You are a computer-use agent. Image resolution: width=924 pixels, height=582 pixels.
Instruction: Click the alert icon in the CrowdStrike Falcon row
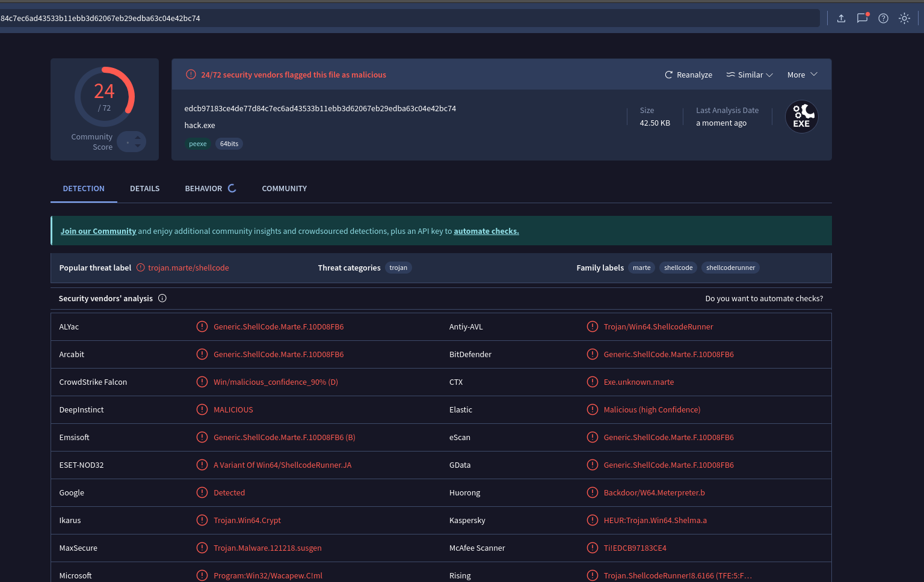[x=202, y=382]
